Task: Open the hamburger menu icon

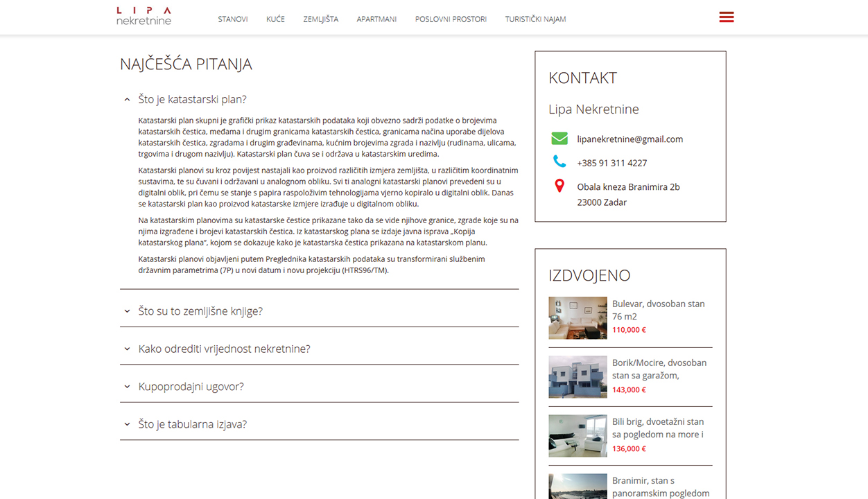Action: pyautogui.click(x=726, y=17)
